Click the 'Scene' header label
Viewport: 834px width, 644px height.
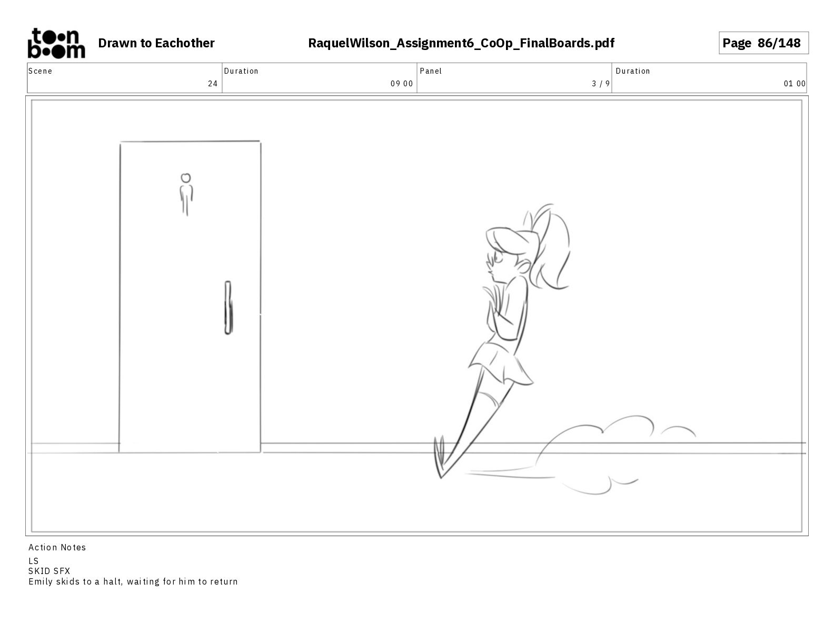click(41, 71)
